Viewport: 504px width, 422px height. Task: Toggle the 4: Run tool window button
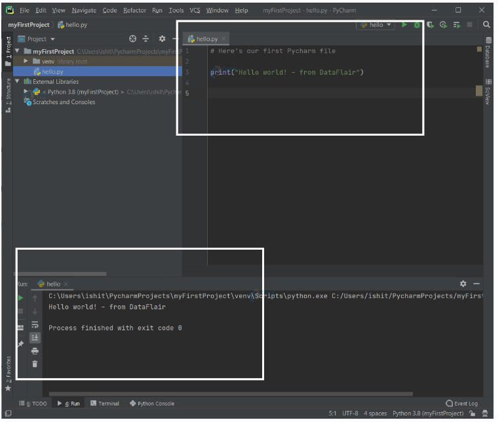69,404
